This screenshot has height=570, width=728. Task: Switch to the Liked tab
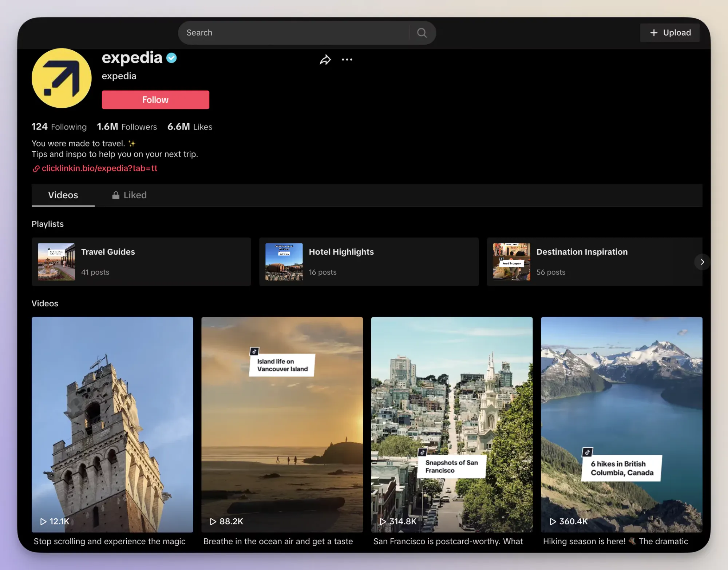pos(129,195)
